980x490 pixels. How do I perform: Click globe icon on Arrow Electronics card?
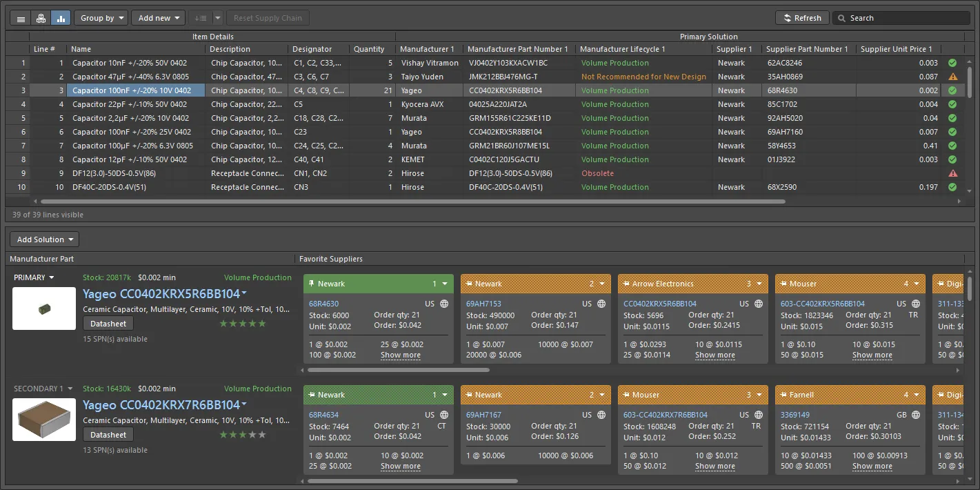(x=759, y=304)
